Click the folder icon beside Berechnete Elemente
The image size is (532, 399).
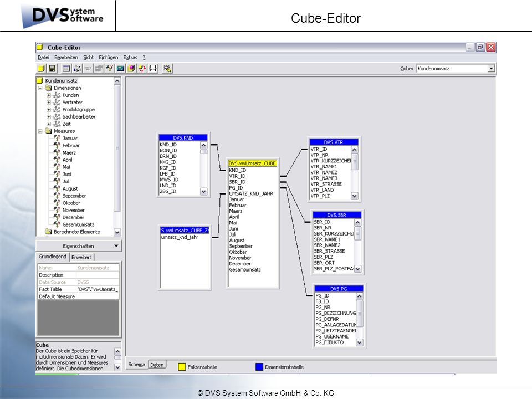coord(49,232)
